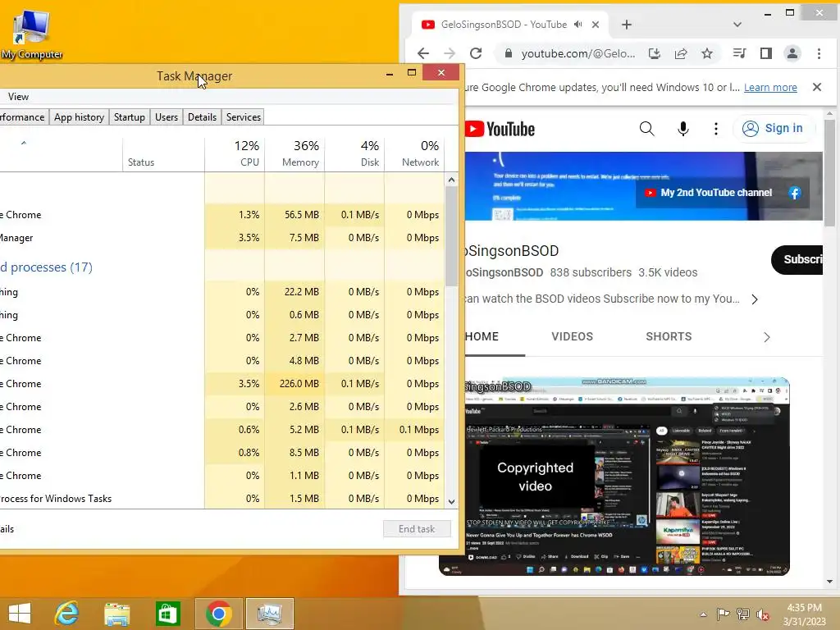Screen dimensions: 840x630
Task: Open Windows Start button
Action: pos(20,614)
